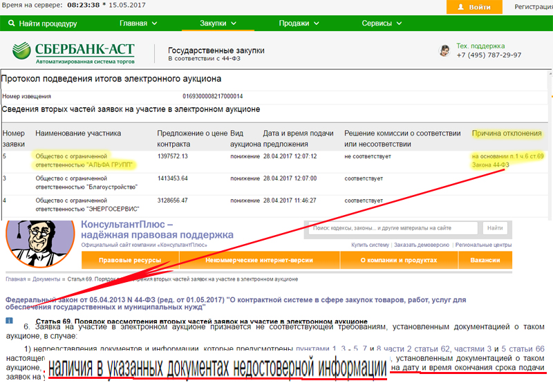Screen dimensions: 553x392
Task: Click date 28.04.2017 12:07:12
Action: tap(290, 156)
